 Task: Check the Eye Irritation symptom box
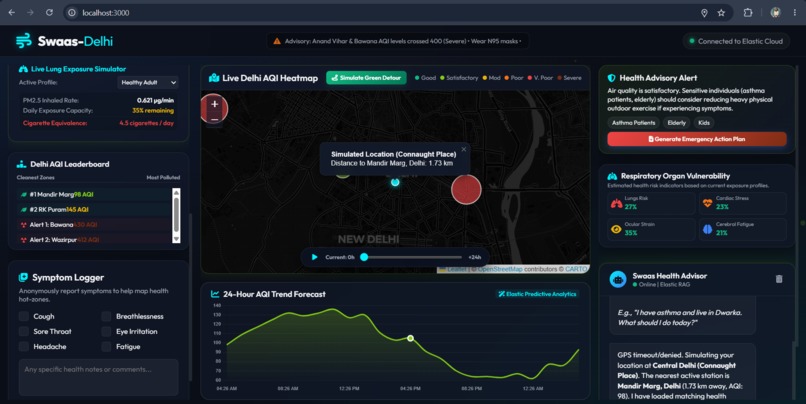pos(106,332)
